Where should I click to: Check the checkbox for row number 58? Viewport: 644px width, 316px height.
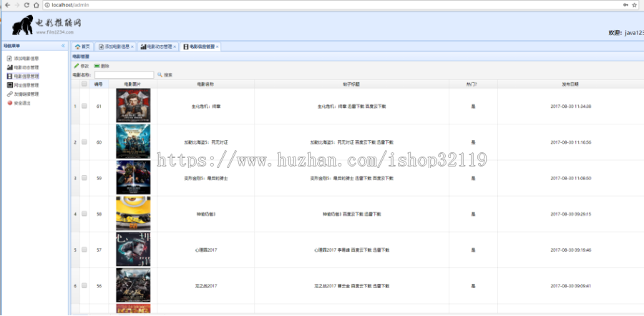[x=84, y=214]
